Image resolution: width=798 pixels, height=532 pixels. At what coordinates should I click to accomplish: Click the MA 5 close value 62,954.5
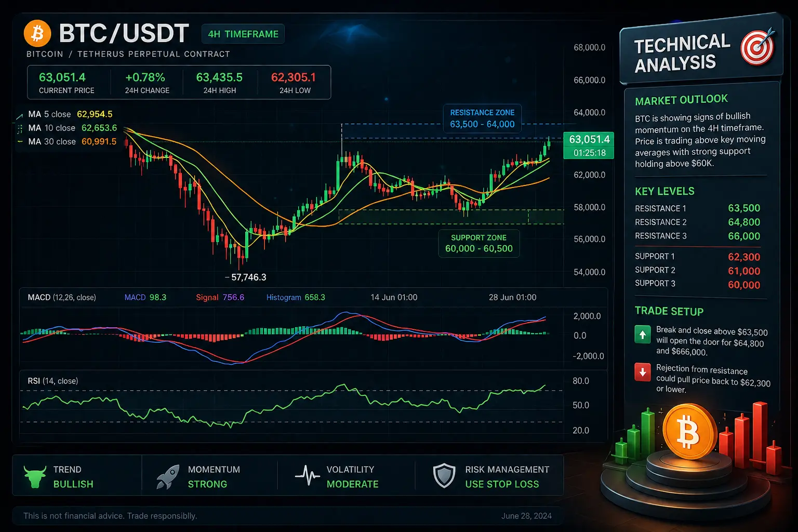tap(95, 114)
